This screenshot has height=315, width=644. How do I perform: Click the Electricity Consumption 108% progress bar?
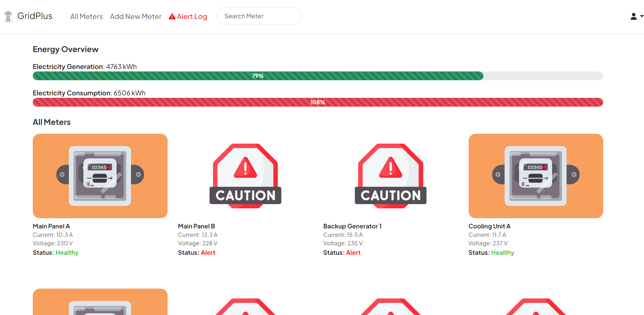318,102
